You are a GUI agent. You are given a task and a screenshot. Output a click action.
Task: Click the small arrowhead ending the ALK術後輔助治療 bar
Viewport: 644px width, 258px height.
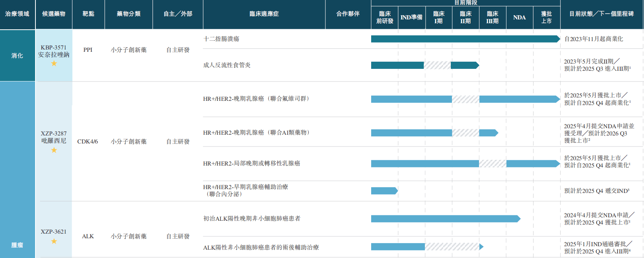(481, 247)
